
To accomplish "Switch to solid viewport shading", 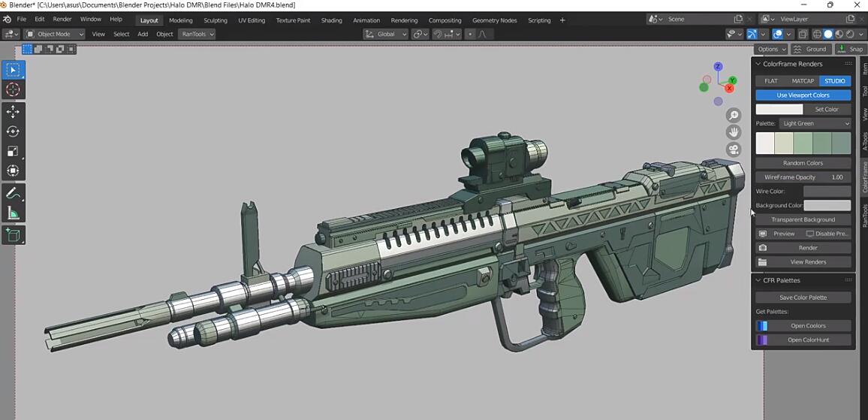I will 828,34.
